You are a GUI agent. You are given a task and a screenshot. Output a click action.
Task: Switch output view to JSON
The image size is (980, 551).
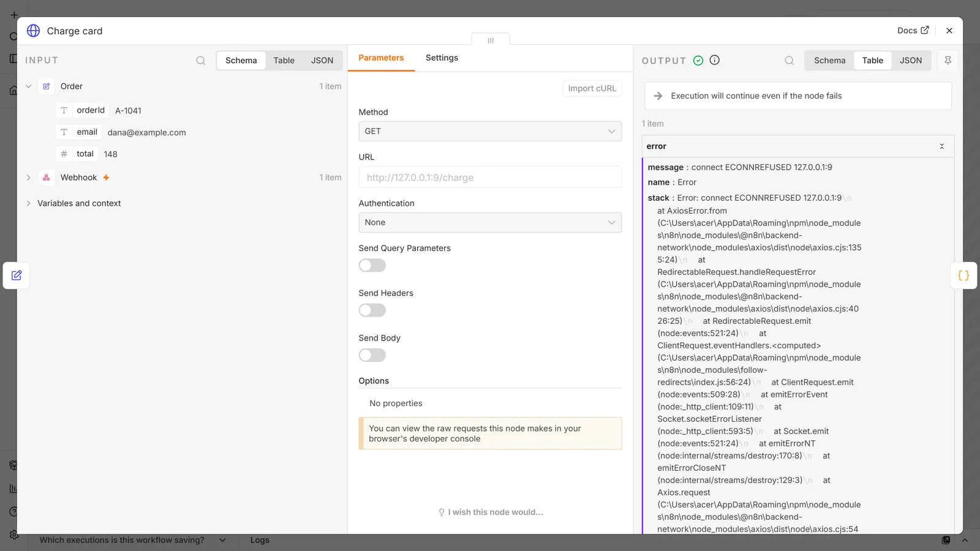pos(910,61)
